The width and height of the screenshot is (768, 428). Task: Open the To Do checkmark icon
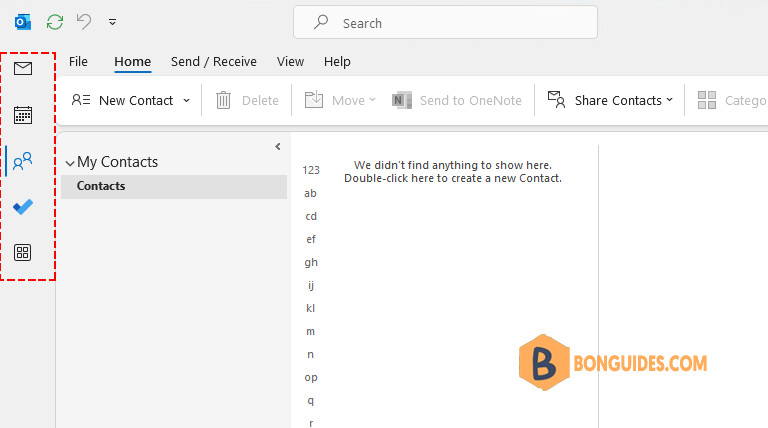point(23,207)
